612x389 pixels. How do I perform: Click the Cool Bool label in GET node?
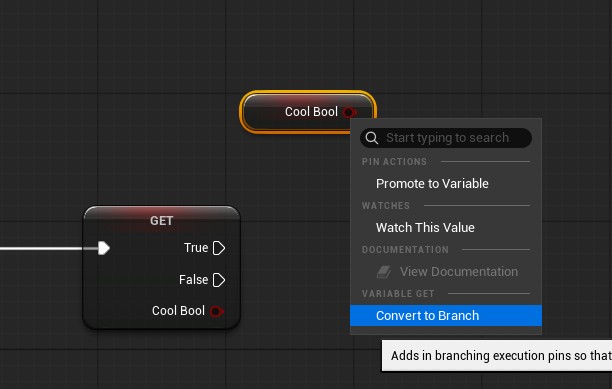pos(178,311)
